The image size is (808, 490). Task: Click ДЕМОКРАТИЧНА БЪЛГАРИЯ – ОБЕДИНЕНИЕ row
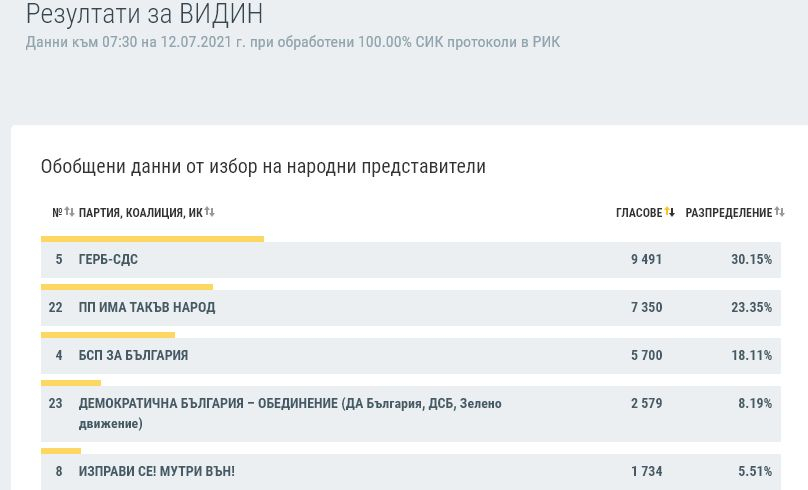[411, 414]
